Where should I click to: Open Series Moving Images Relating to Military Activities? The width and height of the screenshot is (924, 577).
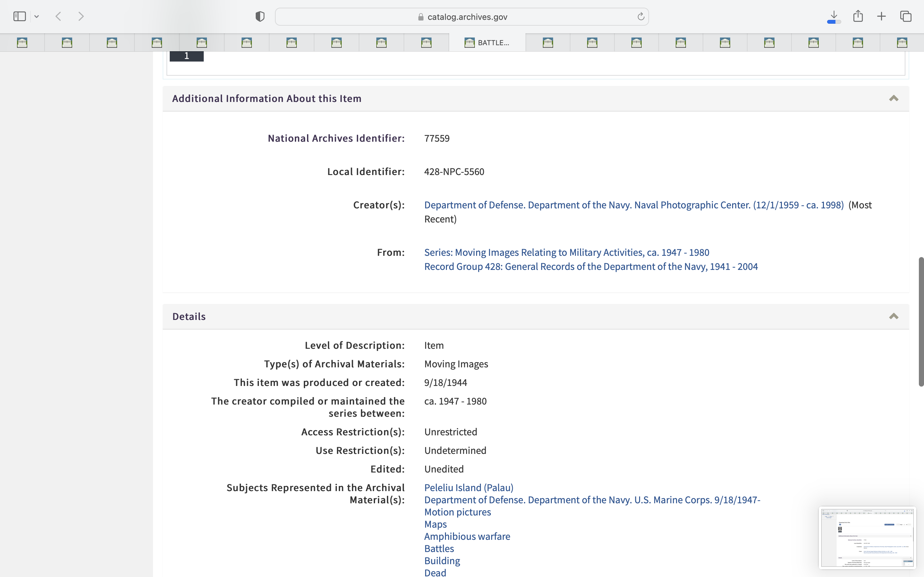(567, 252)
